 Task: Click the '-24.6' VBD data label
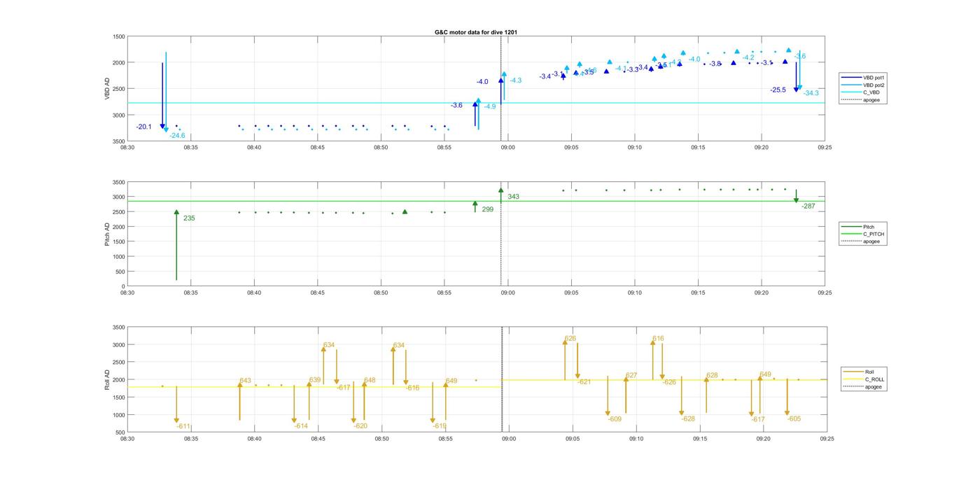(x=177, y=136)
